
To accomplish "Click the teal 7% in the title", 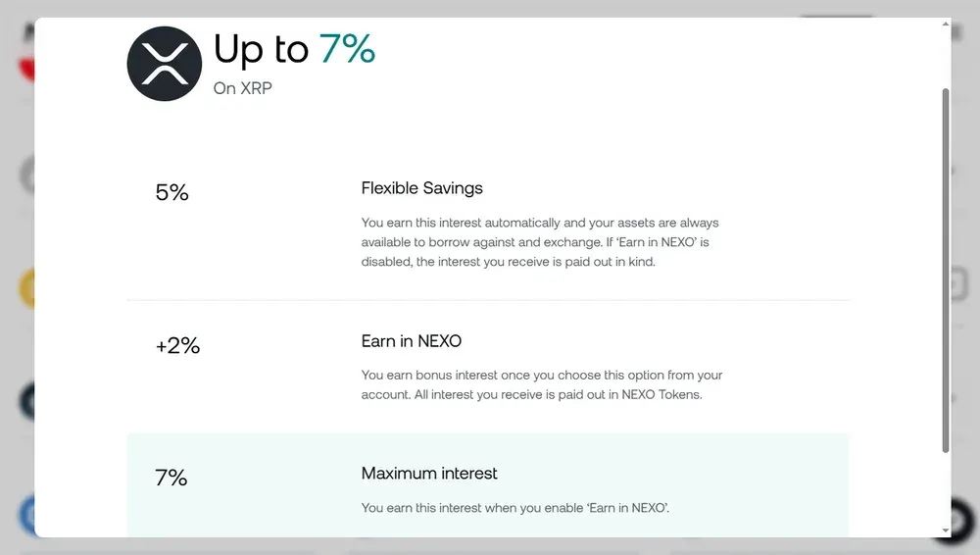I will click(x=348, y=48).
